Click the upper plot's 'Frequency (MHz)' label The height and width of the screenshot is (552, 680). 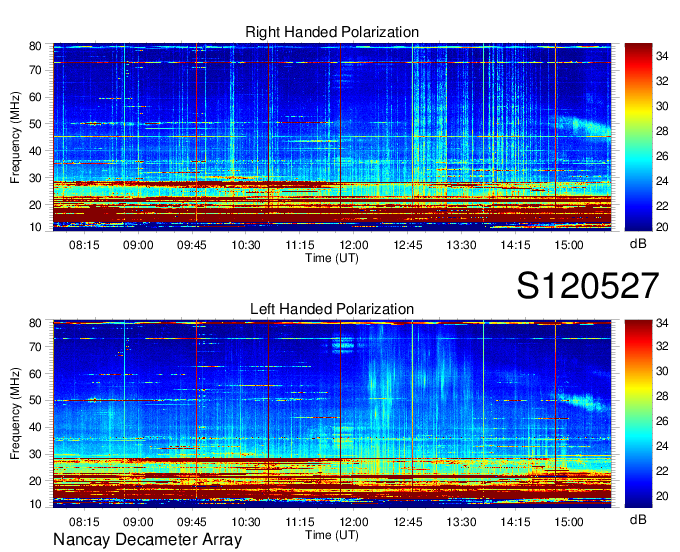[15, 137]
